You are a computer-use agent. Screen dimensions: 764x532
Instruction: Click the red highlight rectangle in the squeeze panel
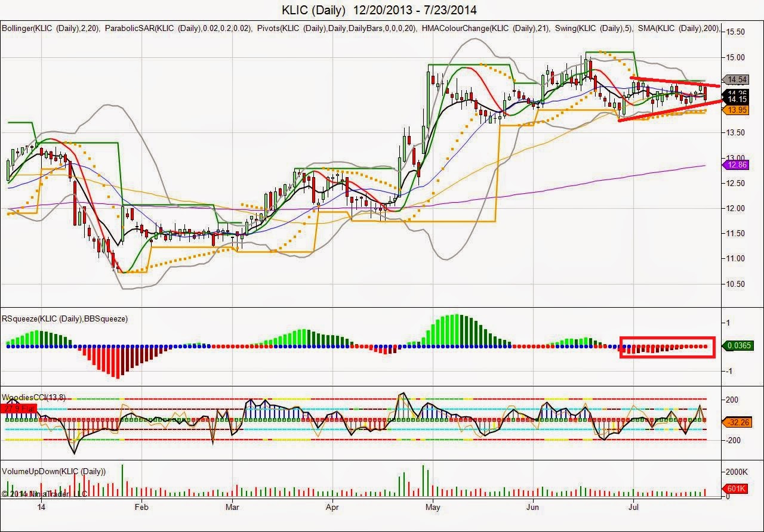pyautogui.click(x=667, y=347)
